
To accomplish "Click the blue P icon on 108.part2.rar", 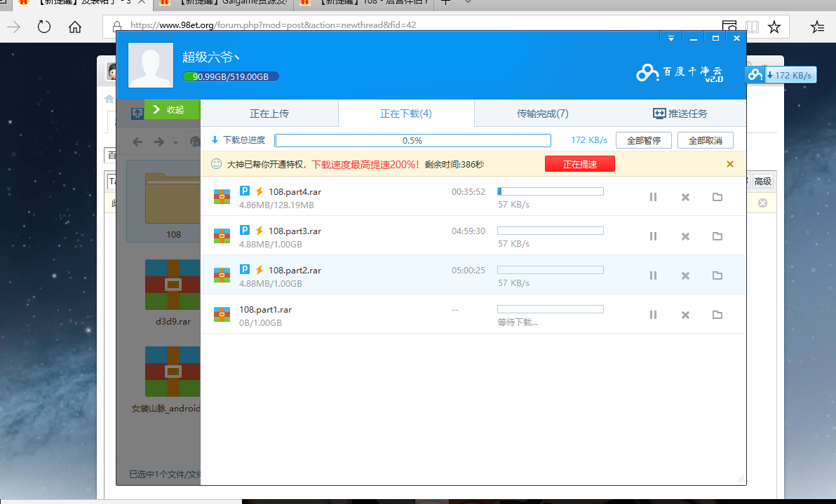I will pos(245,269).
